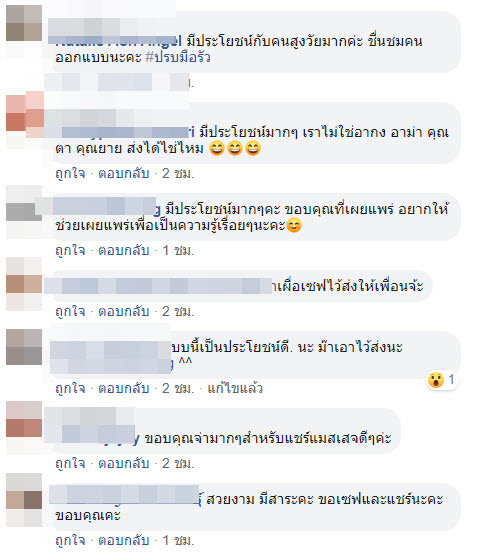Click ตอบกลับ under เผื่อเซฟไว้ส่งให้เพื่อน comment
491x556 pixels.
click(123, 311)
